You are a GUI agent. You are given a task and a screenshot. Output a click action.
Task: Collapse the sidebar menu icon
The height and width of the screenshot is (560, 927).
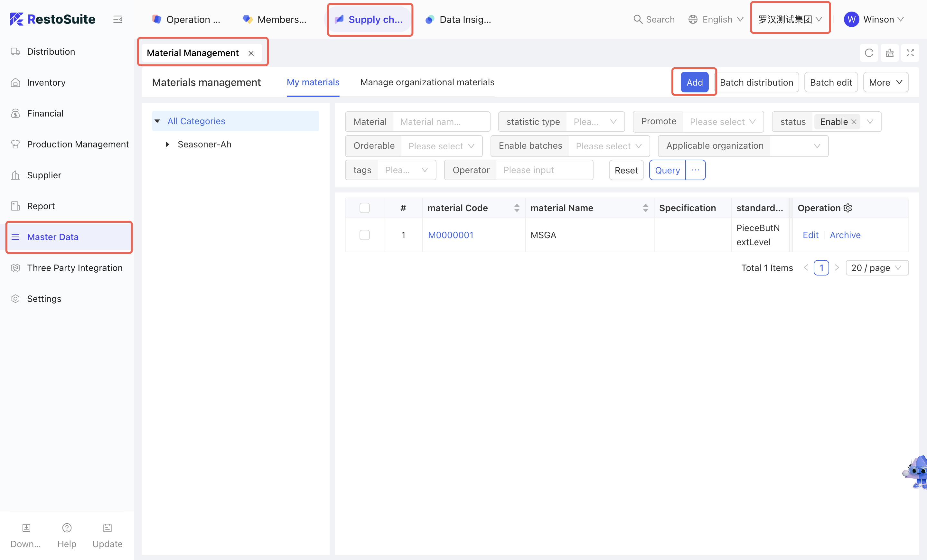(118, 19)
